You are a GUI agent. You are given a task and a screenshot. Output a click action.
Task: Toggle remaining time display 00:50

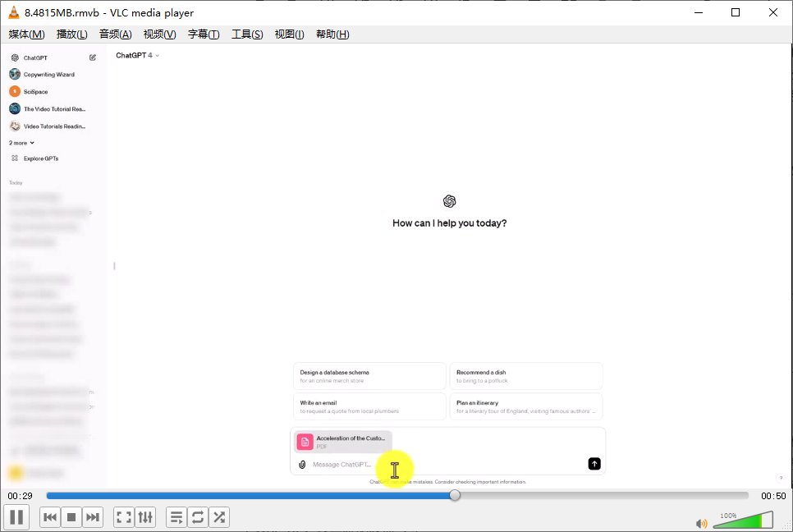coord(773,496)
